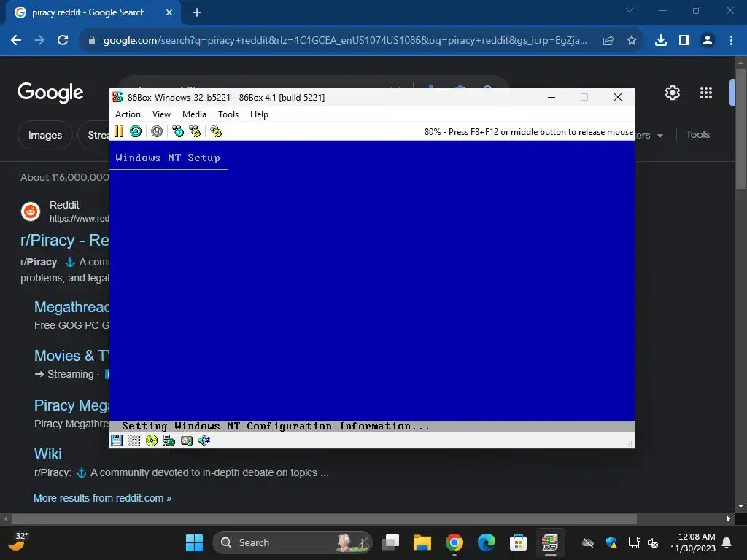Open Chrome profile avatar icon
This screenshot has height=560, width=747.
tap(708, 41)
